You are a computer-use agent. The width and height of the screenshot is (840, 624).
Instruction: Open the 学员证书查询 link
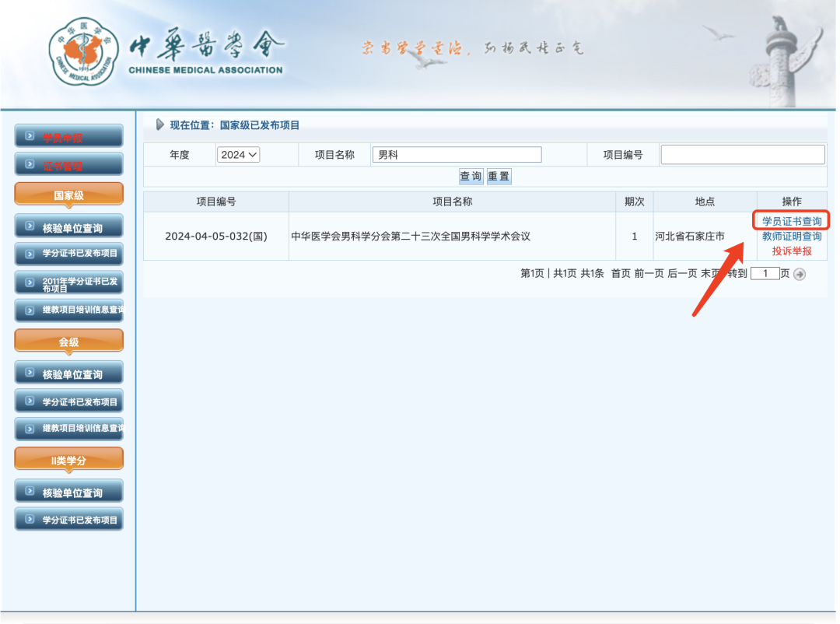[792, 221]
